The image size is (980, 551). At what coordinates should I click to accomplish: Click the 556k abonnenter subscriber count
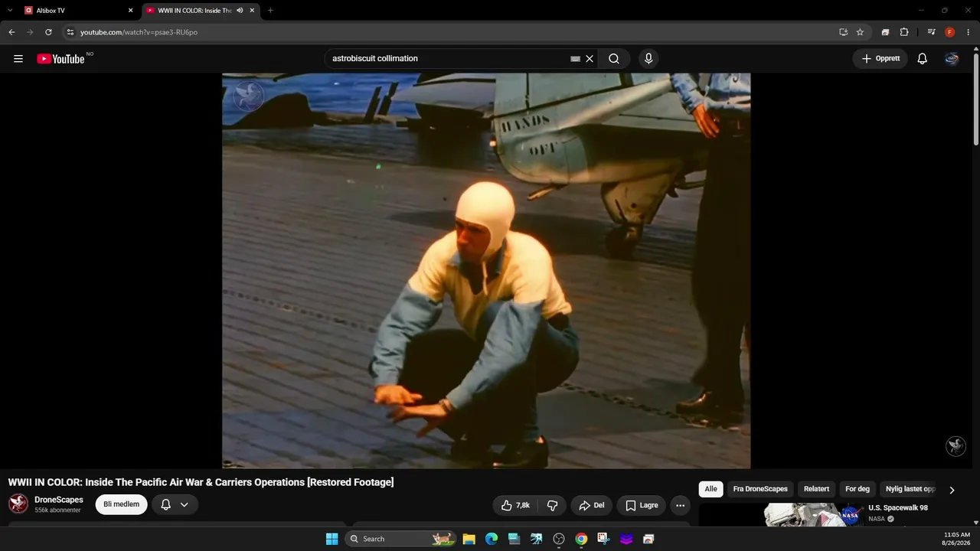pyautogui.click(x=57, y=510)
